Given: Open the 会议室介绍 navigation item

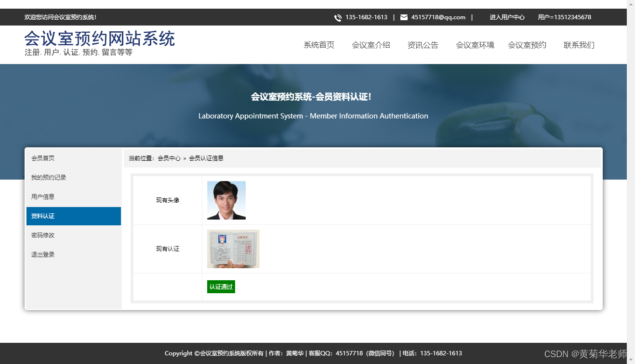Looking at the screenshot, I should (x=371, y=45).
